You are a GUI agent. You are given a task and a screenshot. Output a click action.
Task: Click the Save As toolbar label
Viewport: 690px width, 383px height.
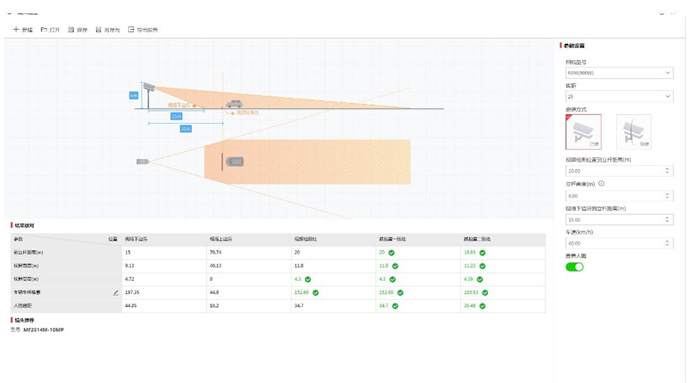(112, 30)
